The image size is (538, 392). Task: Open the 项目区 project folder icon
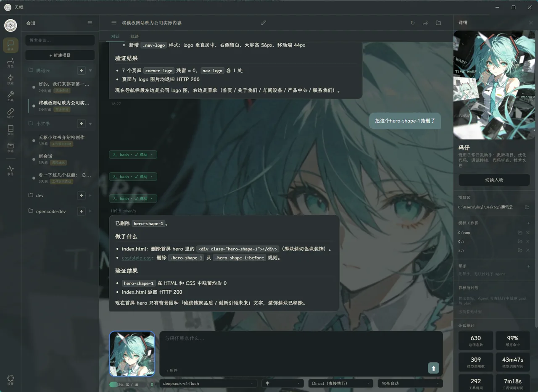[527, 207]
